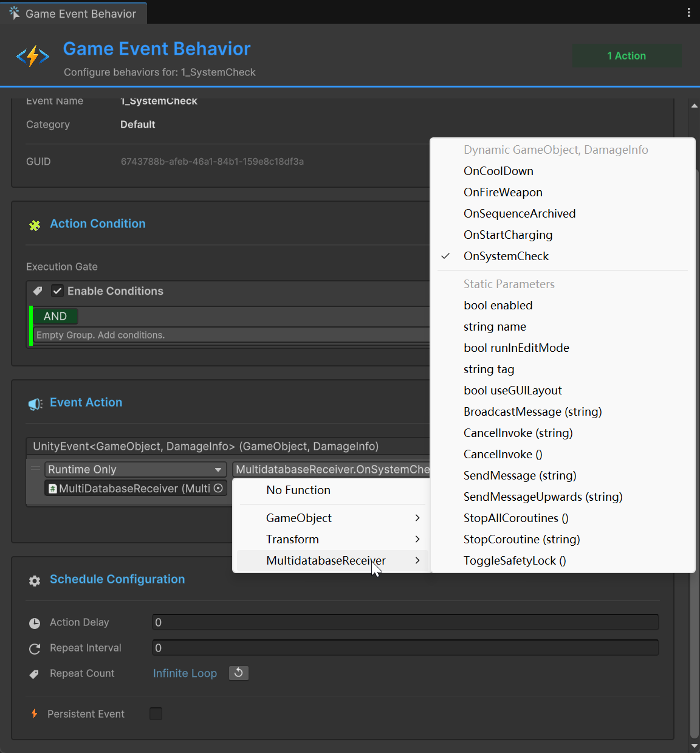The image size is (700, 753).
Task: Choose No Function in the menu
Action: (x=298, y=490)
